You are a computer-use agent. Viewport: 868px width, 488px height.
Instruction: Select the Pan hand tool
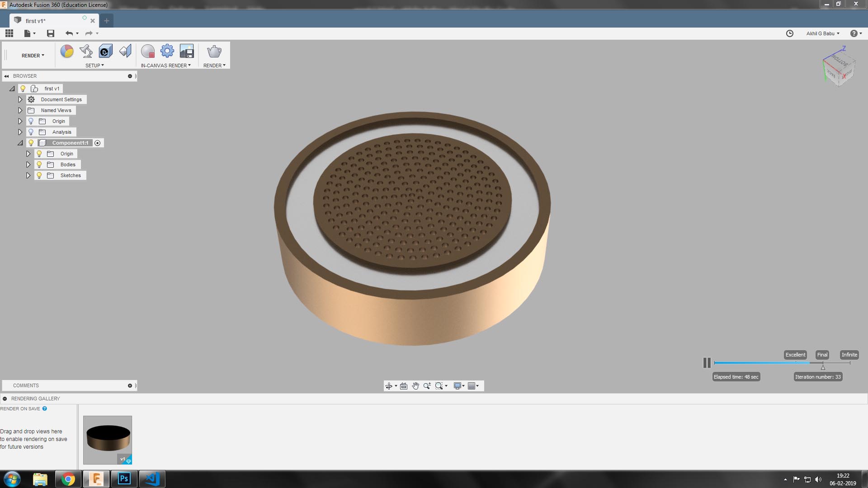tap(415, 386)
